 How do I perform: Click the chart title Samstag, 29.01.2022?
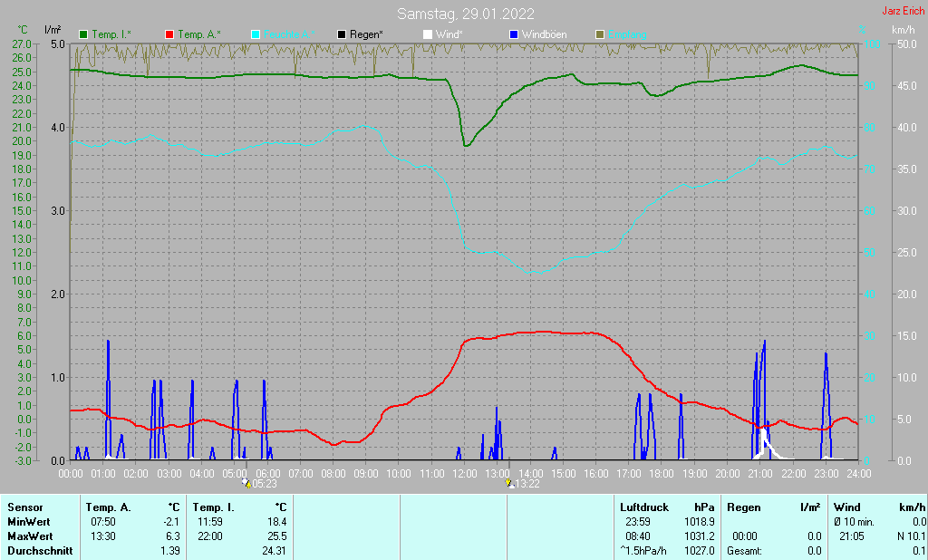coord(465,14)
